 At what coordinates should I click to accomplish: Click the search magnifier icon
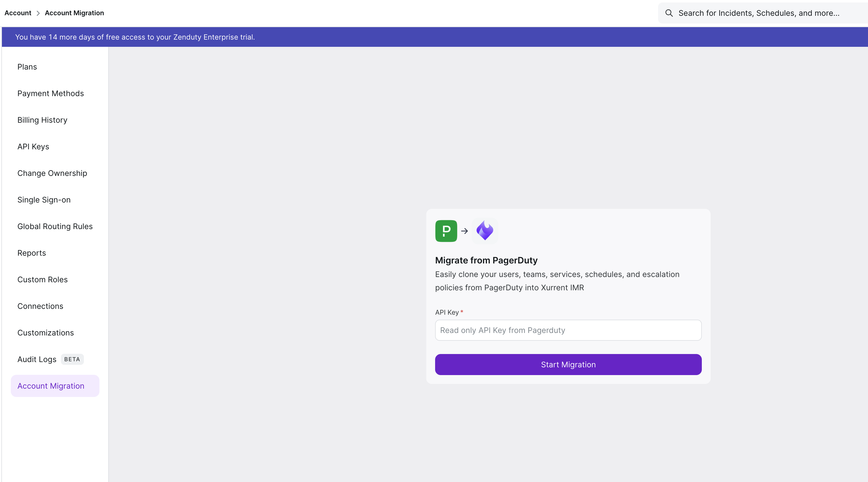(669, 13)
